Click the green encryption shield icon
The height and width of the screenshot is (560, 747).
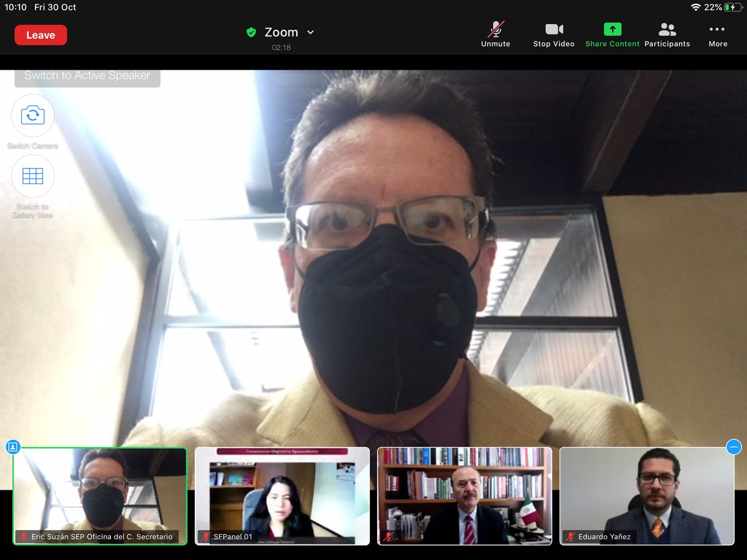pyautogui.click(x=251, y=32)
